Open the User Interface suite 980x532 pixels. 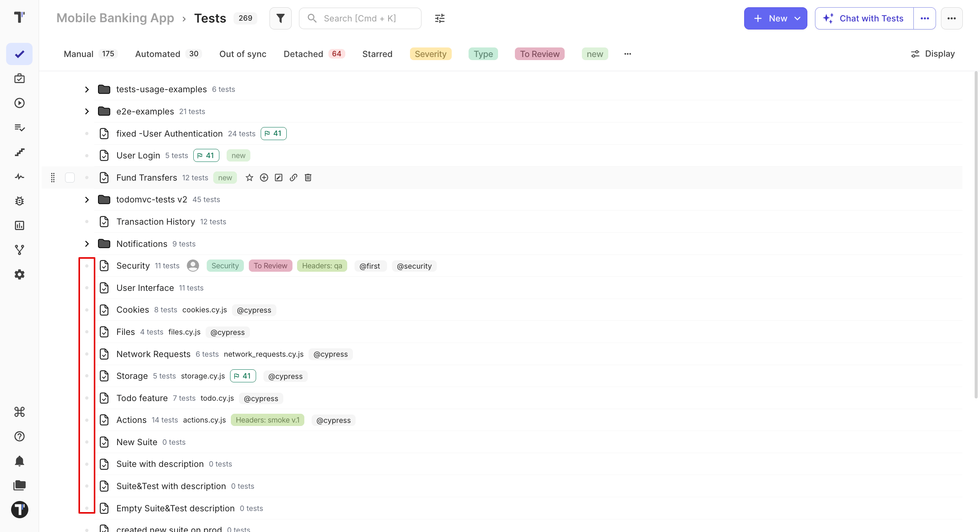[145, 288]
